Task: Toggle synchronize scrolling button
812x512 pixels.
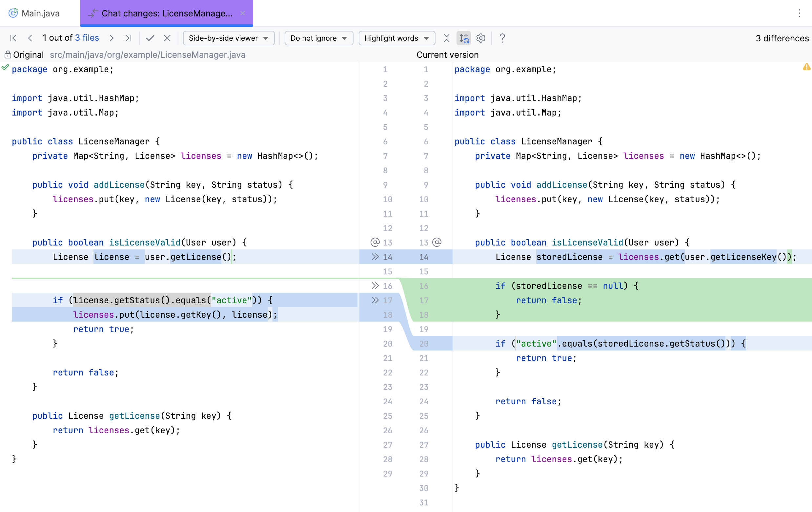Action: (x=464, y=38)
